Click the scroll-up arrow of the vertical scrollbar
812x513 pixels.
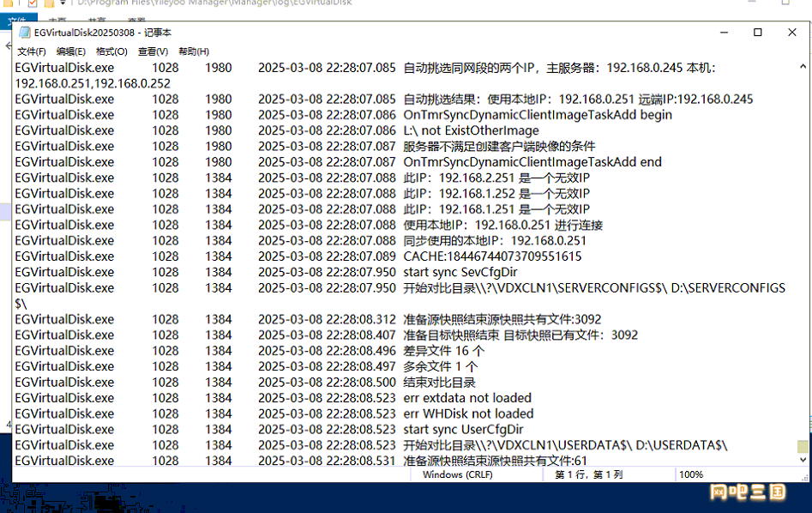click(x=803, y=66)
